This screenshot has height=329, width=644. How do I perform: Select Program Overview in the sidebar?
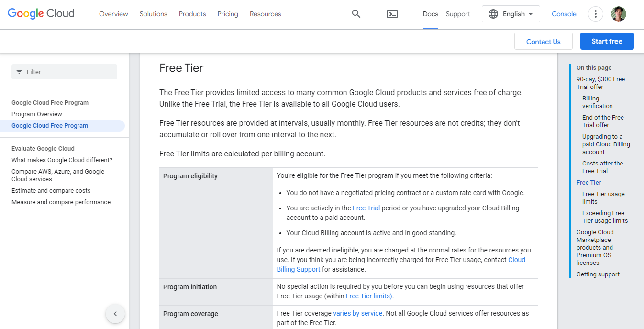click(37, 114)
